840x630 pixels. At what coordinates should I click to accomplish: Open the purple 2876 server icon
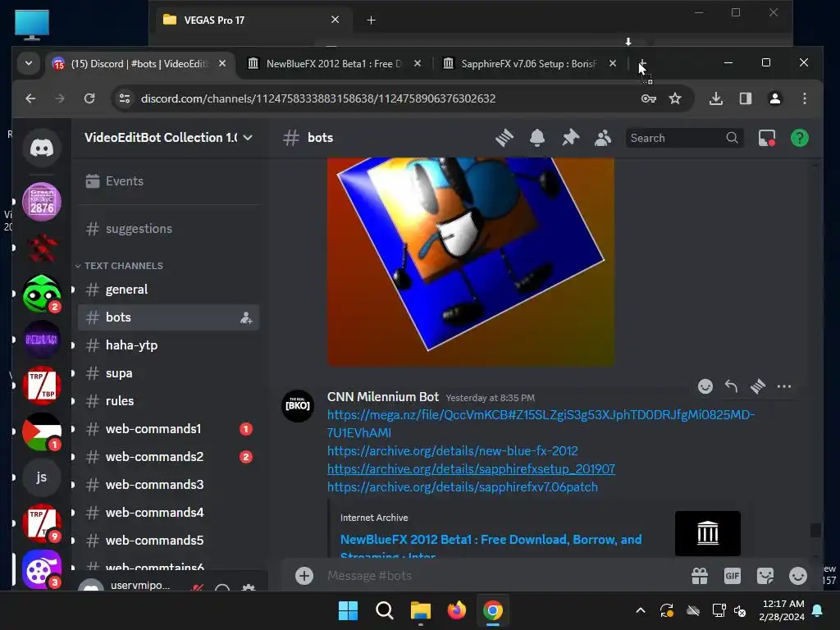(x=41, y=202)
